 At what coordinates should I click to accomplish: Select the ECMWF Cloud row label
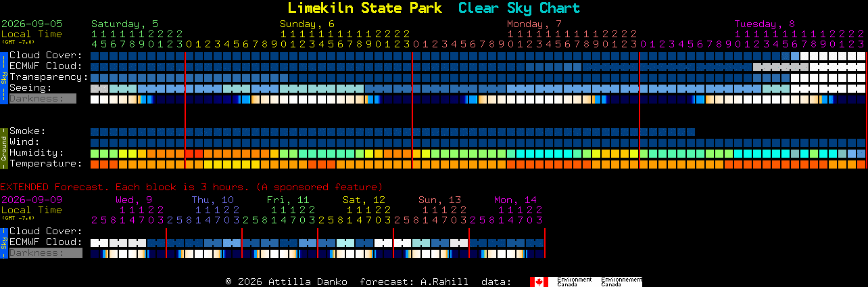pyautogui.click(x=46, y=66)
